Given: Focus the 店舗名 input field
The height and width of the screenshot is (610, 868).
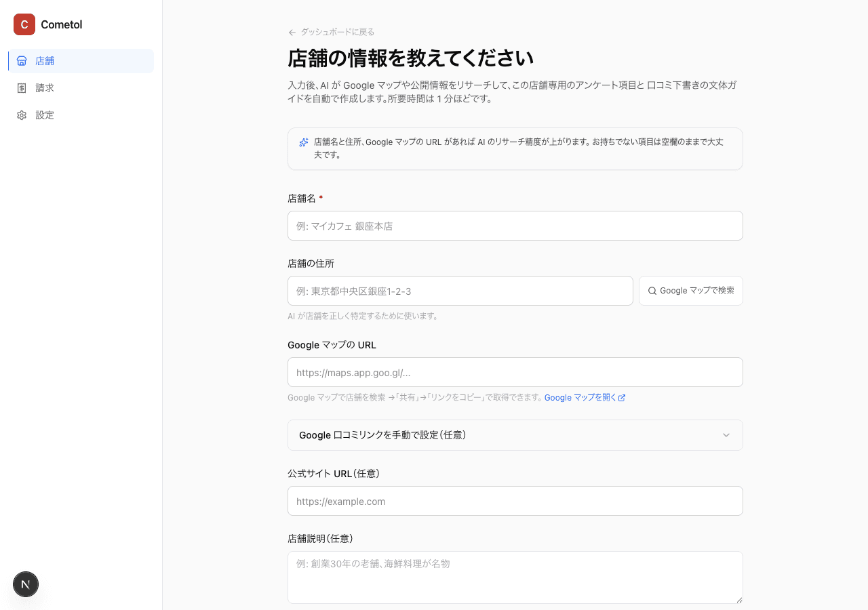Looking at the screenshot, I should (x=515, y=226).
